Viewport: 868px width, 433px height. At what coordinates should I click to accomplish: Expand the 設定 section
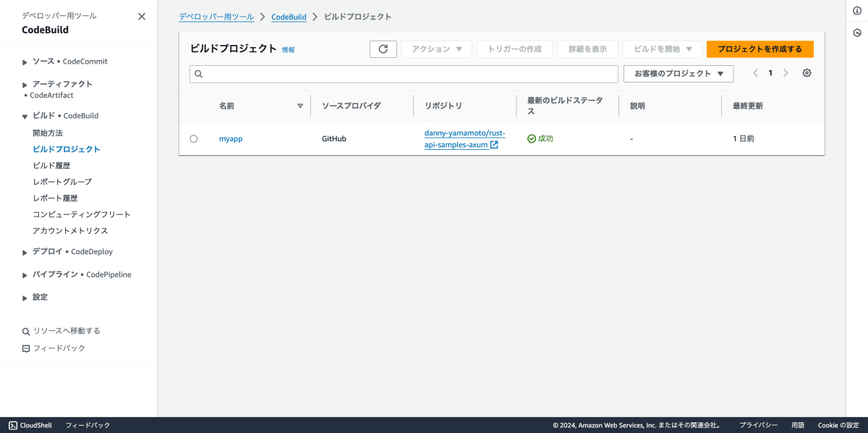[x=25, y=298]
